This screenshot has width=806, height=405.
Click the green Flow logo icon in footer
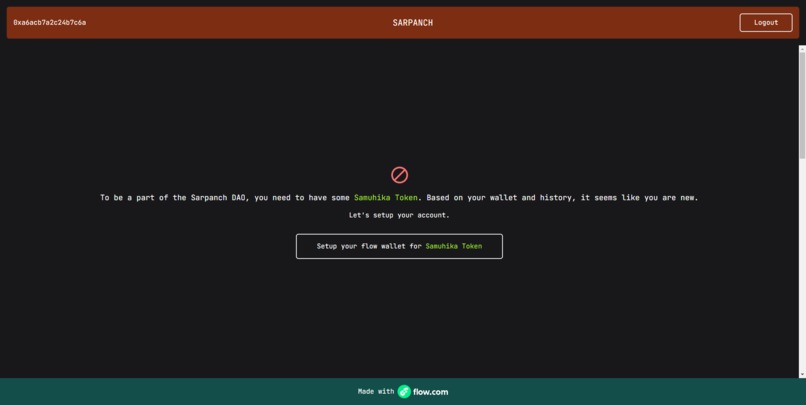click(404, 392)
